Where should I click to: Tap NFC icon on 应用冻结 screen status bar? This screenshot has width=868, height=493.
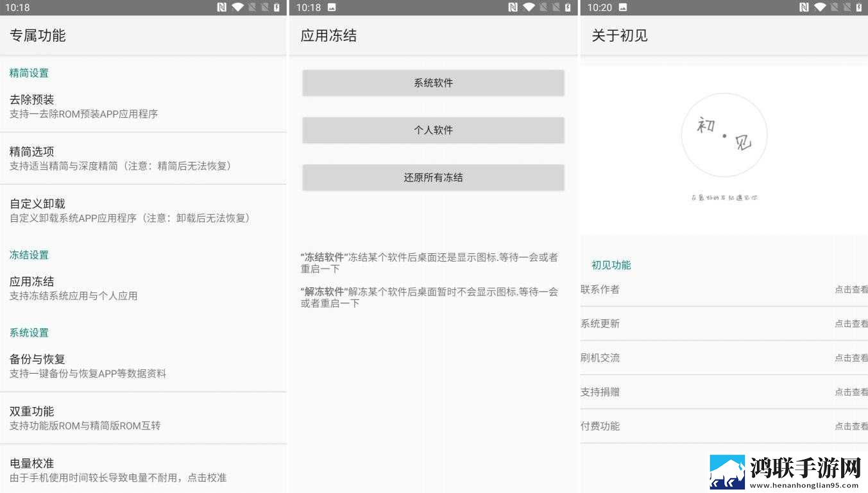(513, 8)
